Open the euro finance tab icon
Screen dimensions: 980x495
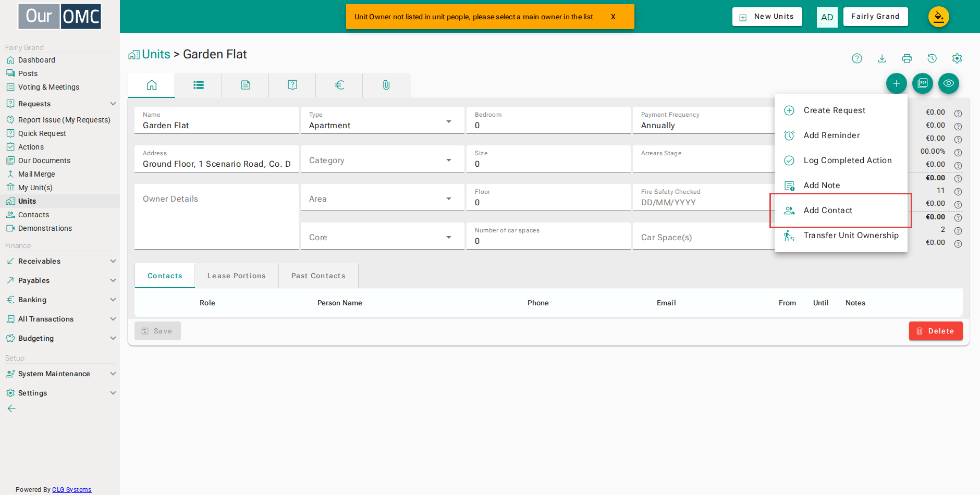click(x=339, y=85)
